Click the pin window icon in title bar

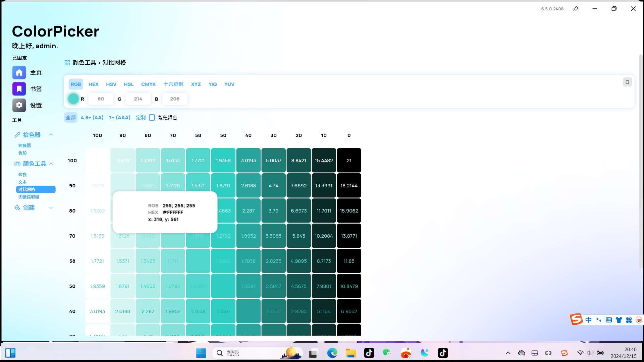pyautogui.click(x=576, y=9)
